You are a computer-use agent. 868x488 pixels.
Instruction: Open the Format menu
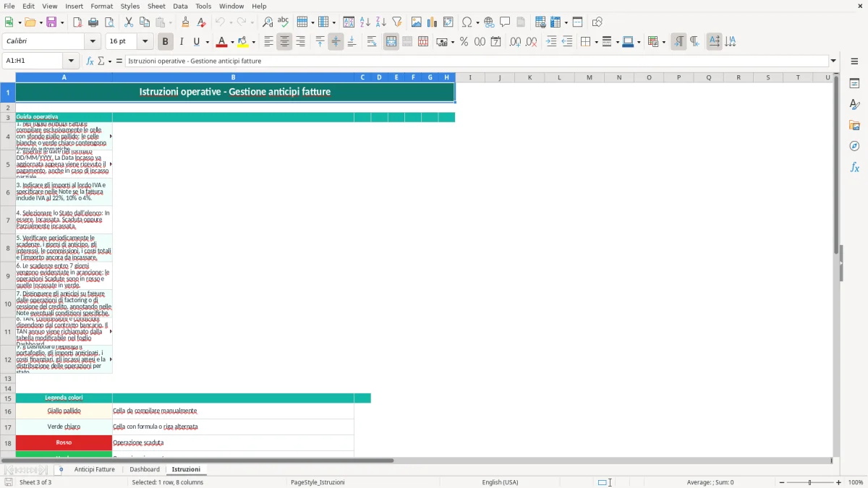pos(101,6)
